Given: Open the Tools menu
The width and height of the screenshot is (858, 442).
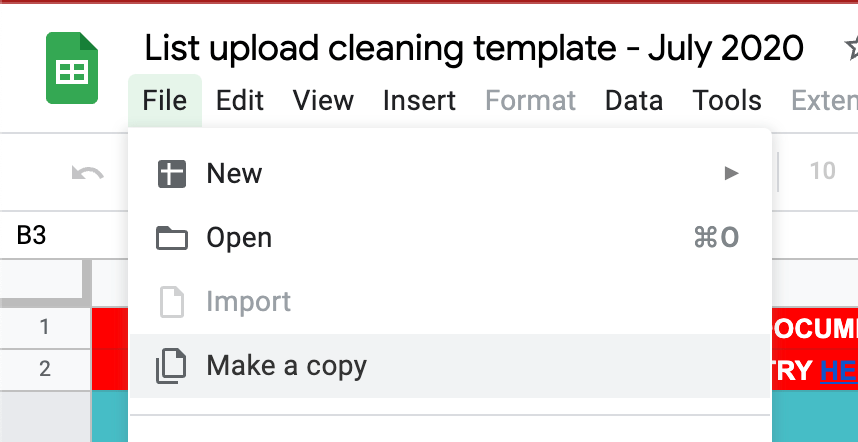Looking at the screenshot, I should [727, 100].
